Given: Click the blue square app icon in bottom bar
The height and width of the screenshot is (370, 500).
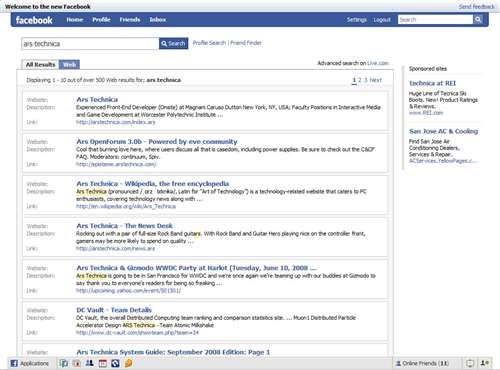Looking at the screenshot, I should (115, 363).
